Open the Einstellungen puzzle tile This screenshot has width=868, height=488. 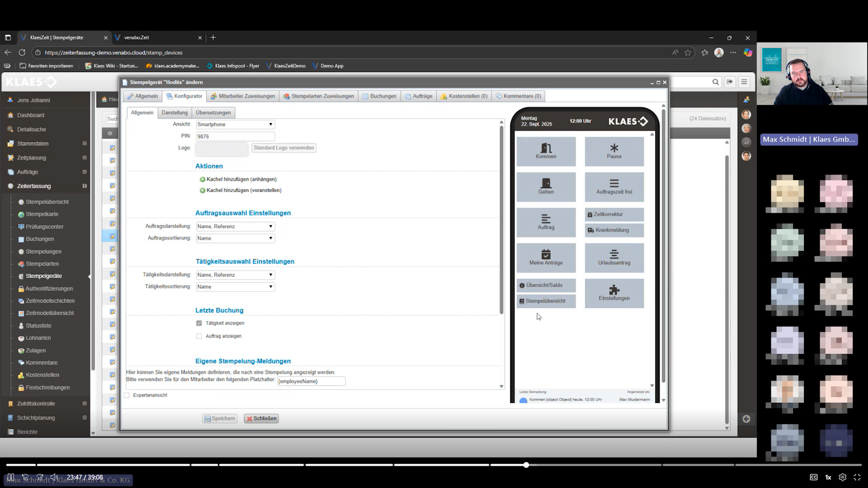614,293
